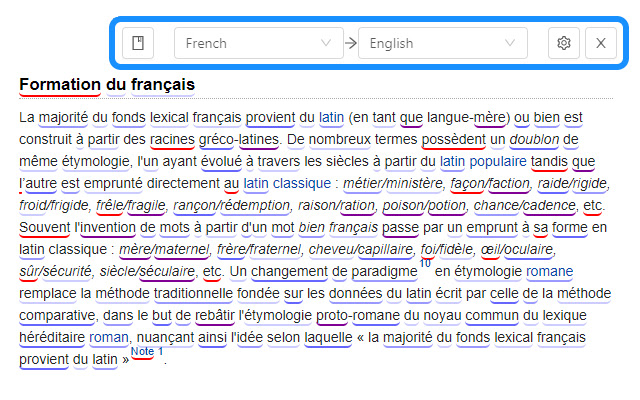Click the word 'comparative'

tap(57, 316)
